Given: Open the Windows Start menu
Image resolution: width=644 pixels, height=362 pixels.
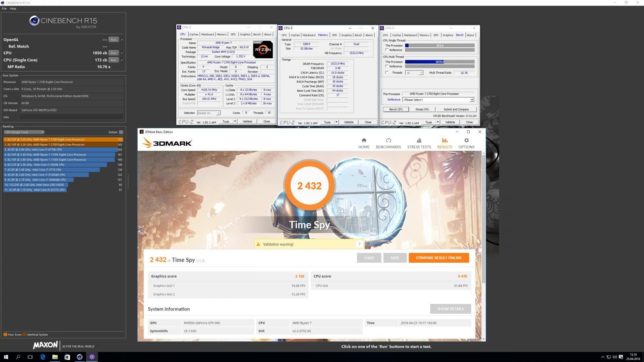Looking at the screenshot, I should (6, 357).
